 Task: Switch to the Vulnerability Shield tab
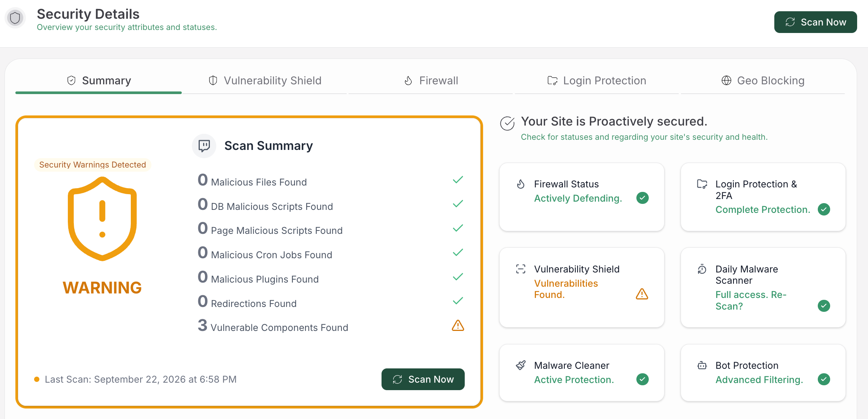click(265, 81)
